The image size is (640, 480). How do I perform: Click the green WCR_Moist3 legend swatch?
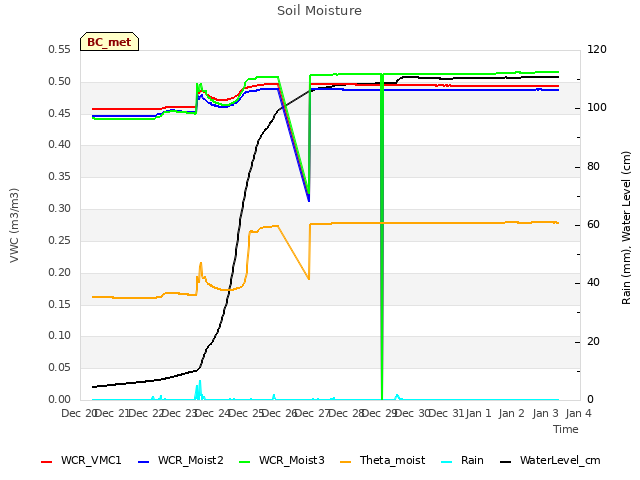click(x=244, y=462)
